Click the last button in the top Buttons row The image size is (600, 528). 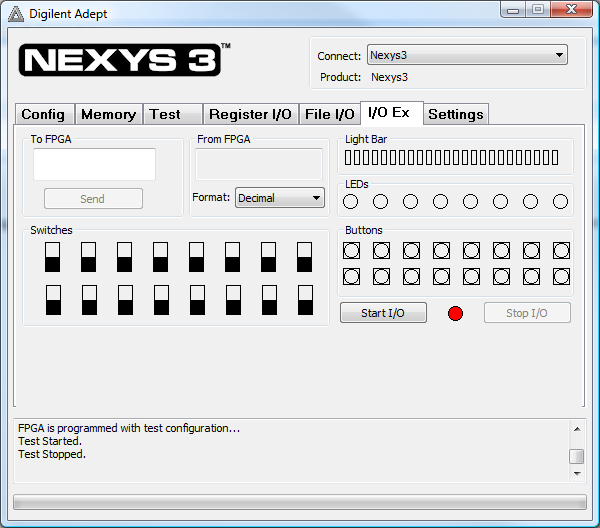pos(561,251)
